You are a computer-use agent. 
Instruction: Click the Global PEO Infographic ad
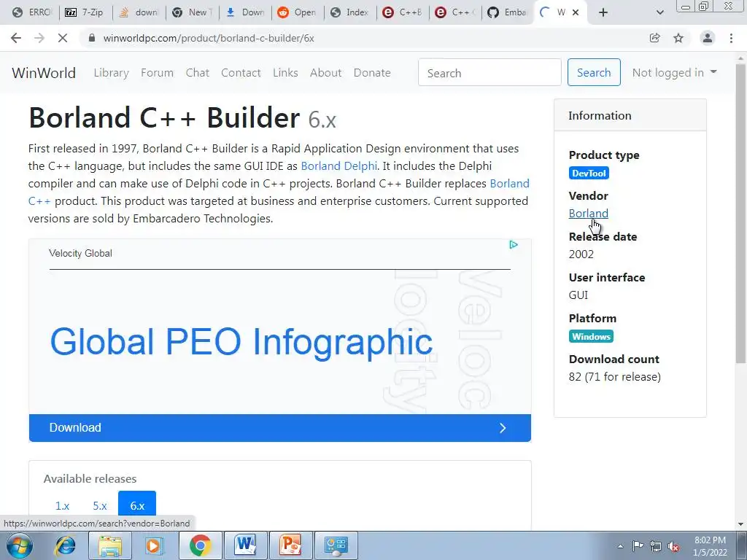click(241, 342)
